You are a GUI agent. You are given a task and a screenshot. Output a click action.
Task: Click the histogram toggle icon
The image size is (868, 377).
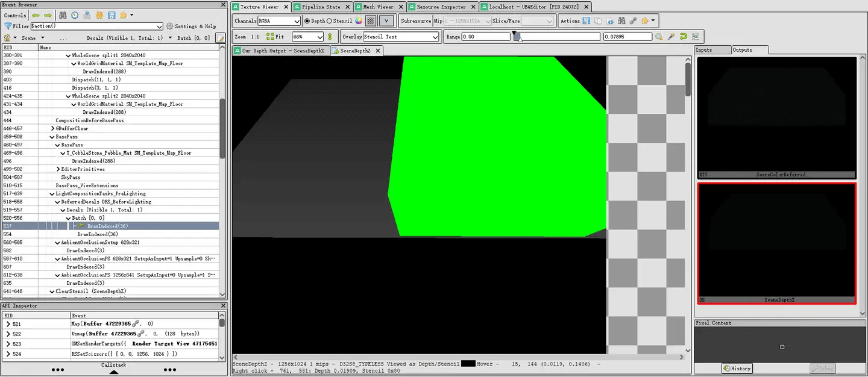(695, 37)
